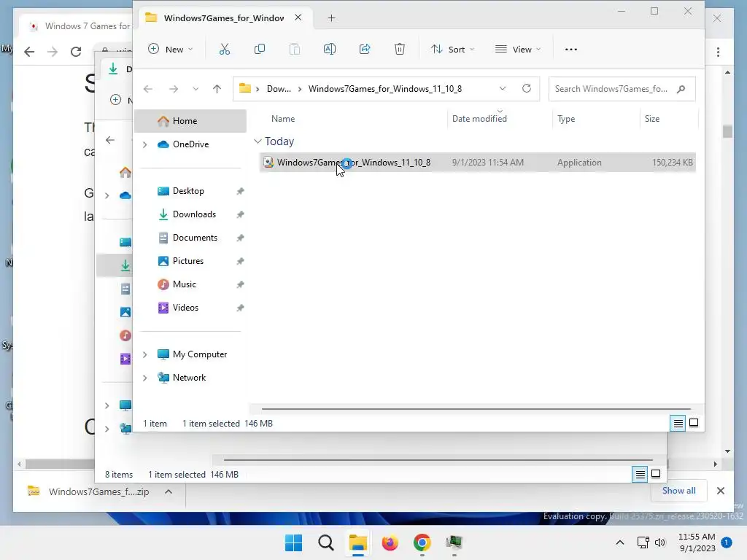Open address bar history dropdown
Viewport: 747px width, 560px height.
point(503,88)
